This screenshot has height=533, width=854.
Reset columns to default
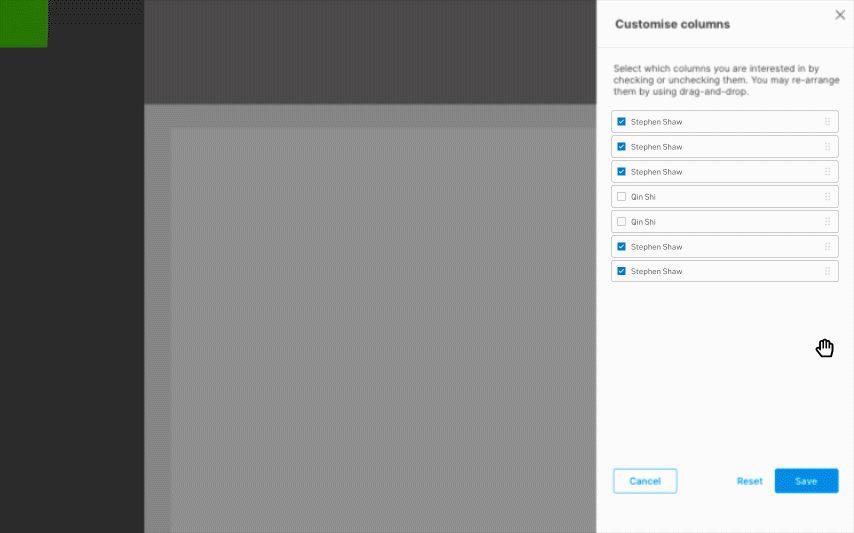(749, 481)
